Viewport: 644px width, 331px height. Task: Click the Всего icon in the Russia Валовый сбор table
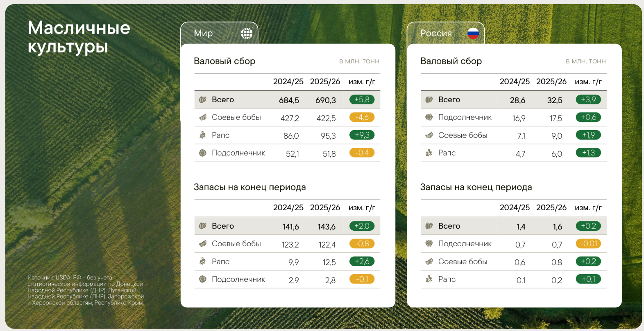click(429, 99)
